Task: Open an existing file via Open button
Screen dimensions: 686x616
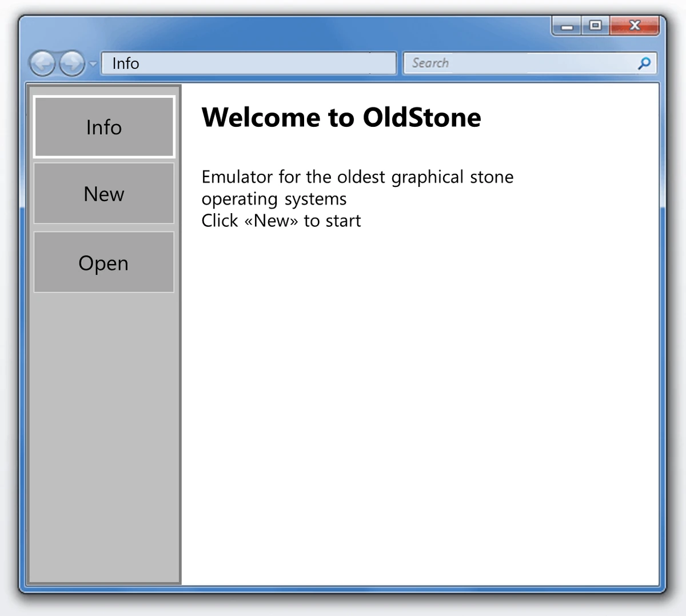Action: 103,262
